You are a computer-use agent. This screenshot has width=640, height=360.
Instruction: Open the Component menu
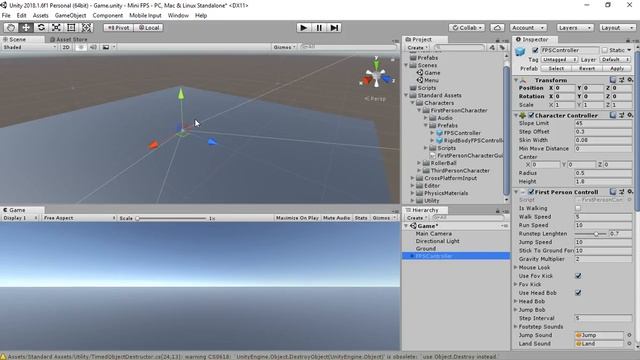pyautogui.click(x=107, y=16)
